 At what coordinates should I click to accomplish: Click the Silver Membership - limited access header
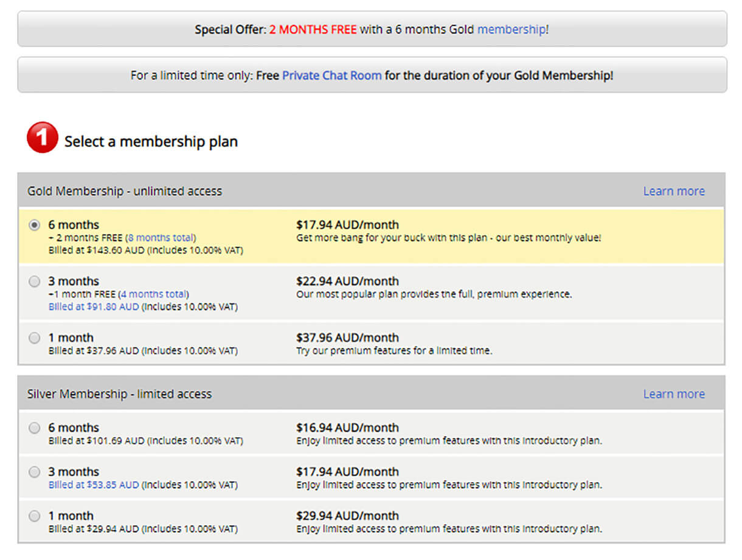click(x=119, y=394)
